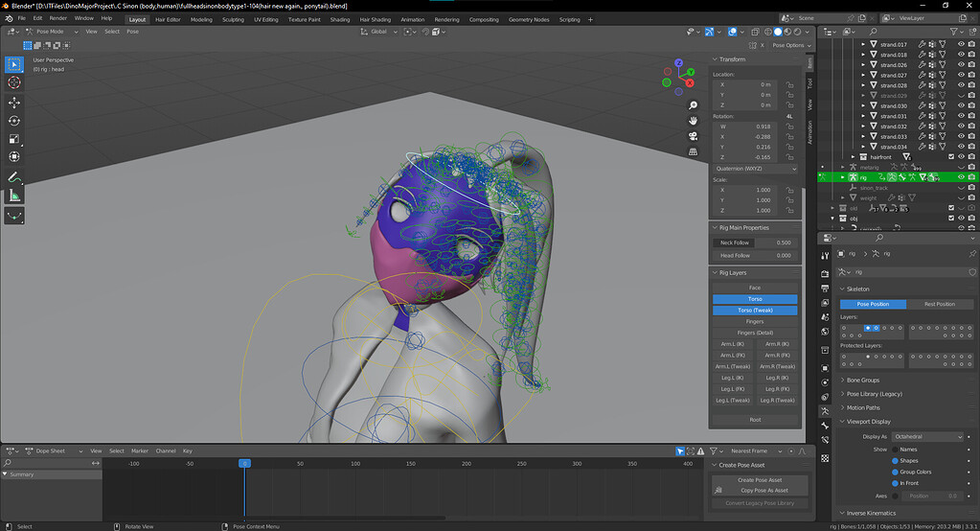Click the Root rig layer button
Viewport: 980px width, 531px height.
click(755, 420)
